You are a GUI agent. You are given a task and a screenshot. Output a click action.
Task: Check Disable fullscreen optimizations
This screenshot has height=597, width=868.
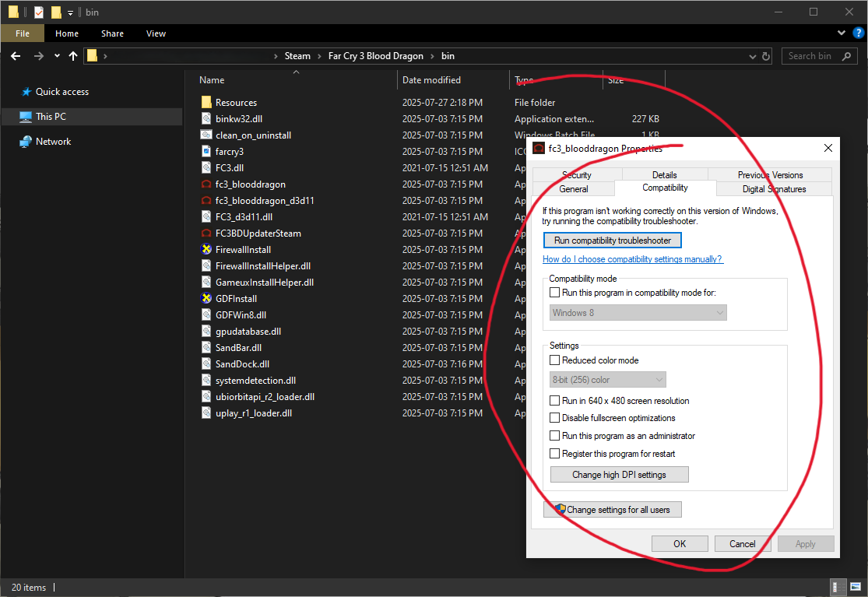(x=555, y=418)
